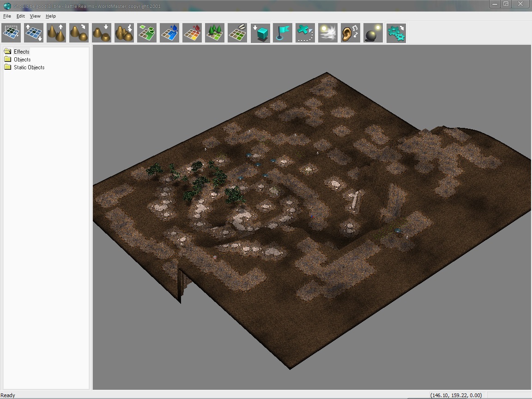Select the rice seeds field tool

[x=237, y=33]
